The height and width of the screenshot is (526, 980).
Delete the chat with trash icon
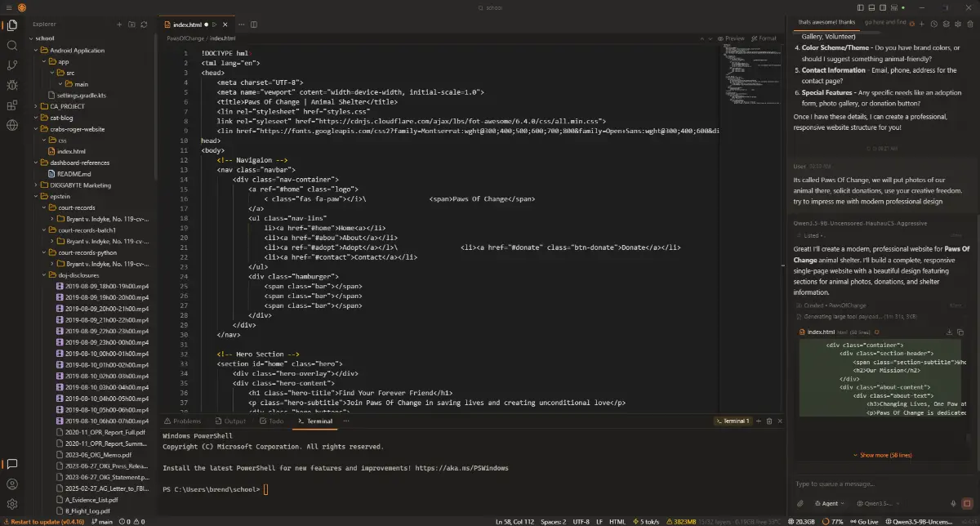[969, 25]
